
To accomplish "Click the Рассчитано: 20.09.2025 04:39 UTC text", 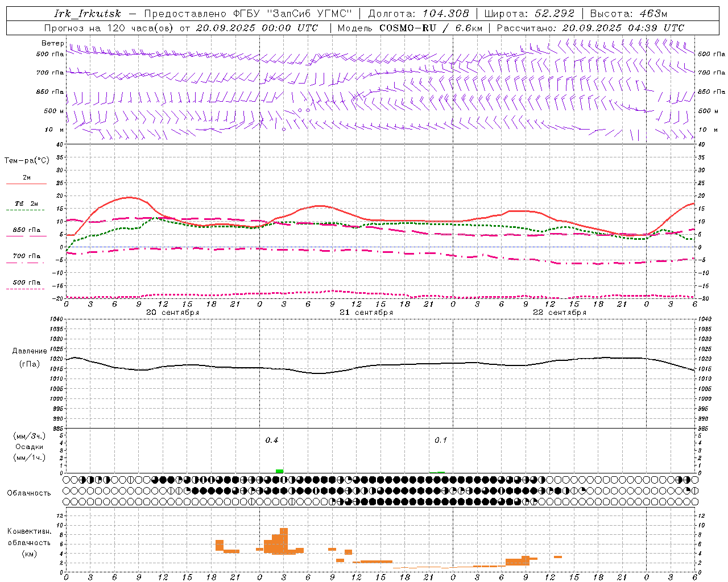I will point(590,28).
